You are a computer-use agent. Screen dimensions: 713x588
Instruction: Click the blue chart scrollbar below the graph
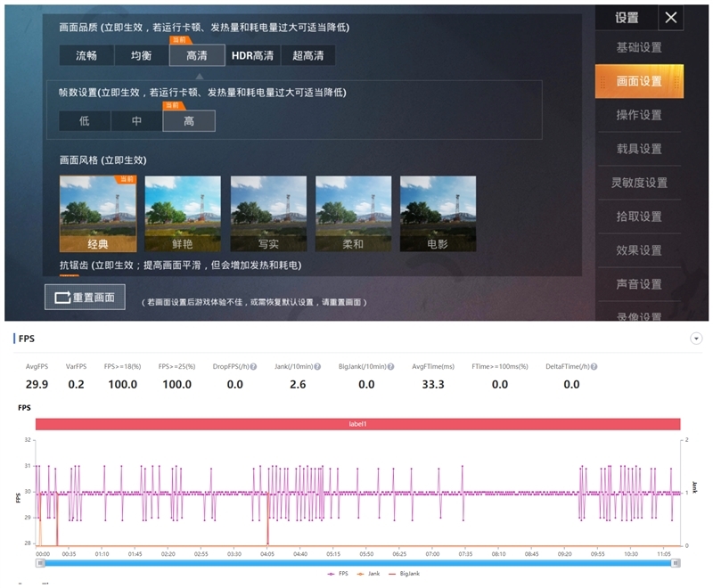click(356, 561)
